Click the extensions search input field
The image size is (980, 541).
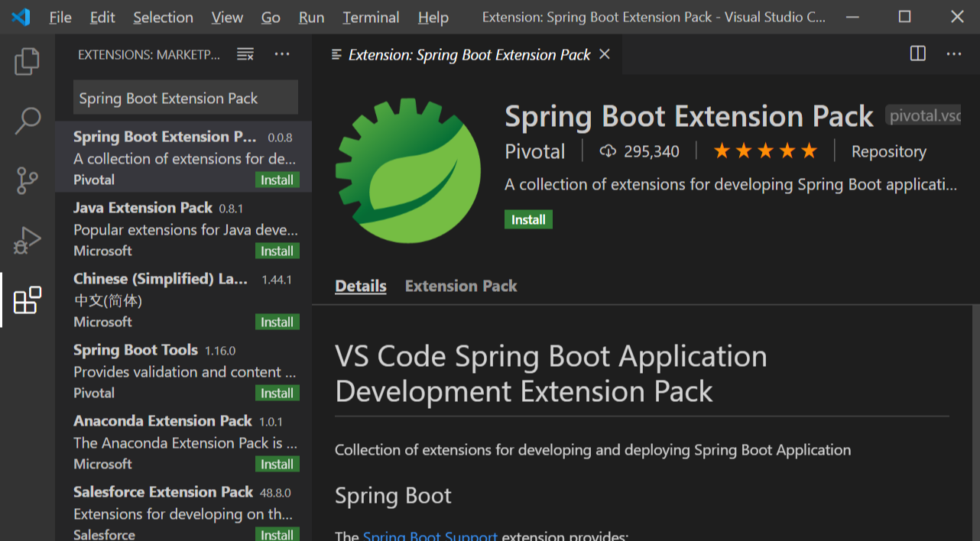[x=186, y=98]
